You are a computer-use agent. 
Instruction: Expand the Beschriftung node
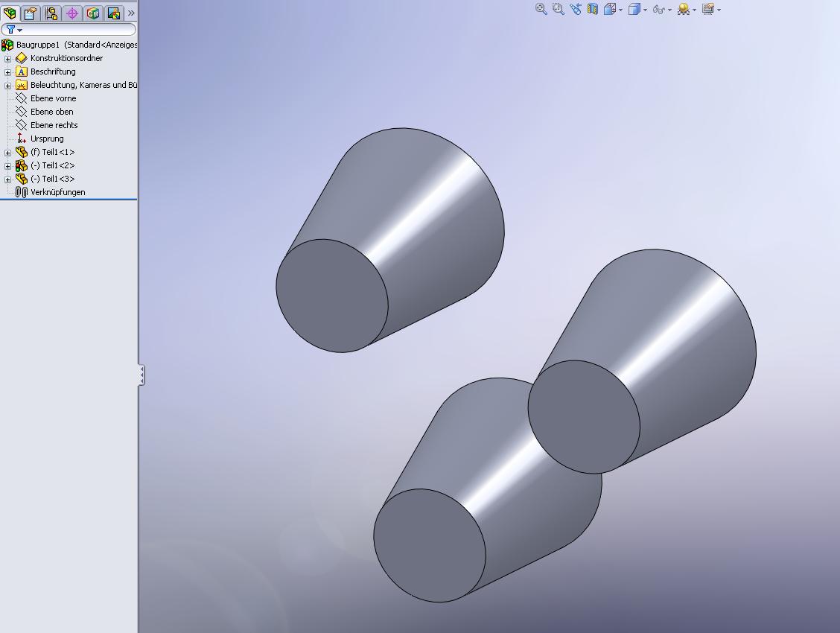[x=7, y=72]
